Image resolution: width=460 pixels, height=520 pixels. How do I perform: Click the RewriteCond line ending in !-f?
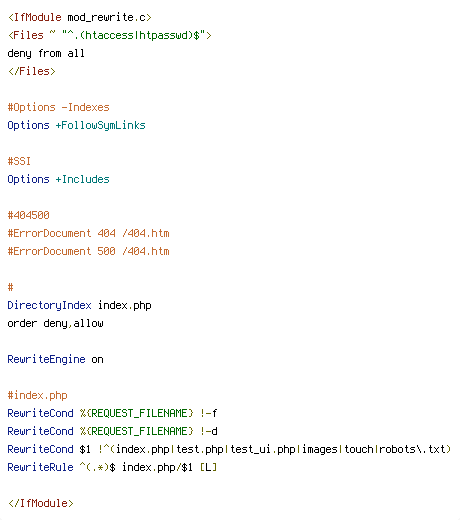(112, 413)
